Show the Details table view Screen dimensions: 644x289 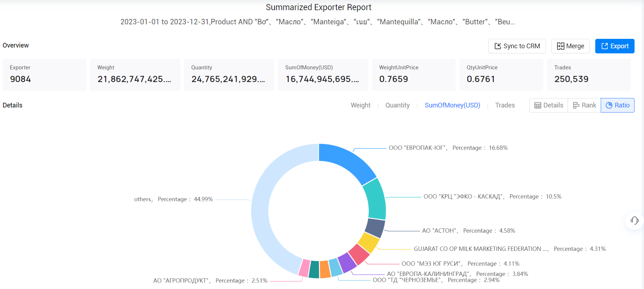[549, 105]
